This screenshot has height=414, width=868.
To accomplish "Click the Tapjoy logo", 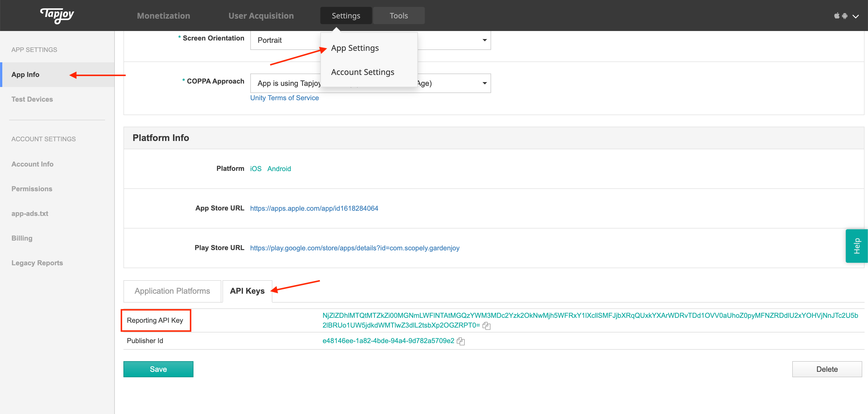I will click(x=57, y=15).
